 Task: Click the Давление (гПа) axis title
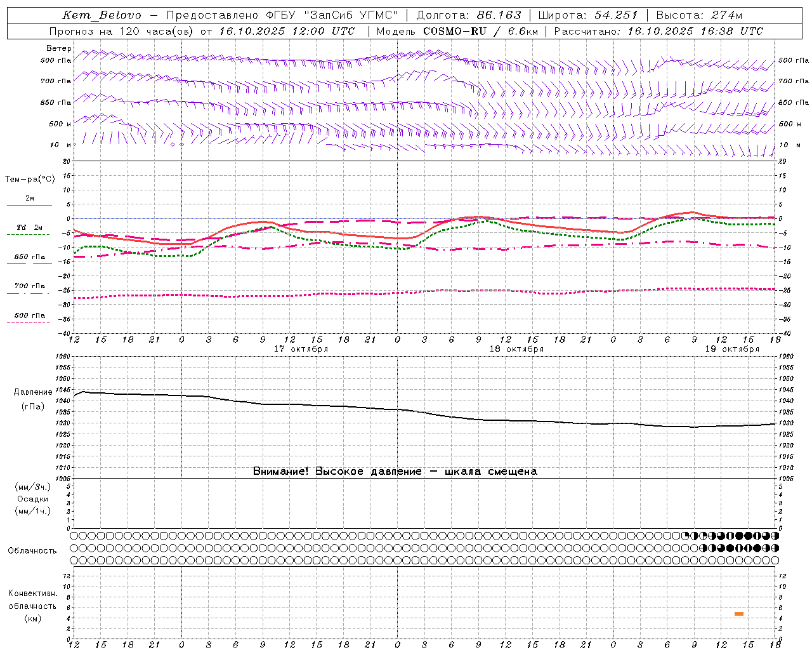pyautogui.click(x=33, y=399)
